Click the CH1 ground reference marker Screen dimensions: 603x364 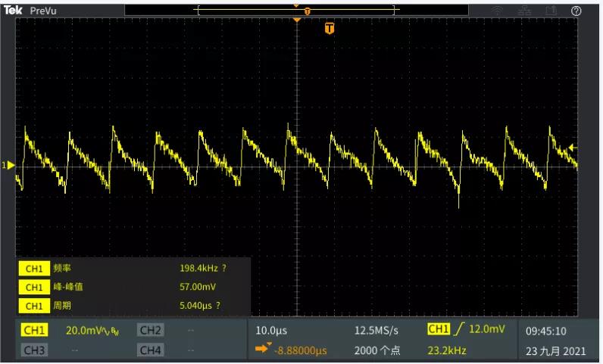tap(8, 165)
